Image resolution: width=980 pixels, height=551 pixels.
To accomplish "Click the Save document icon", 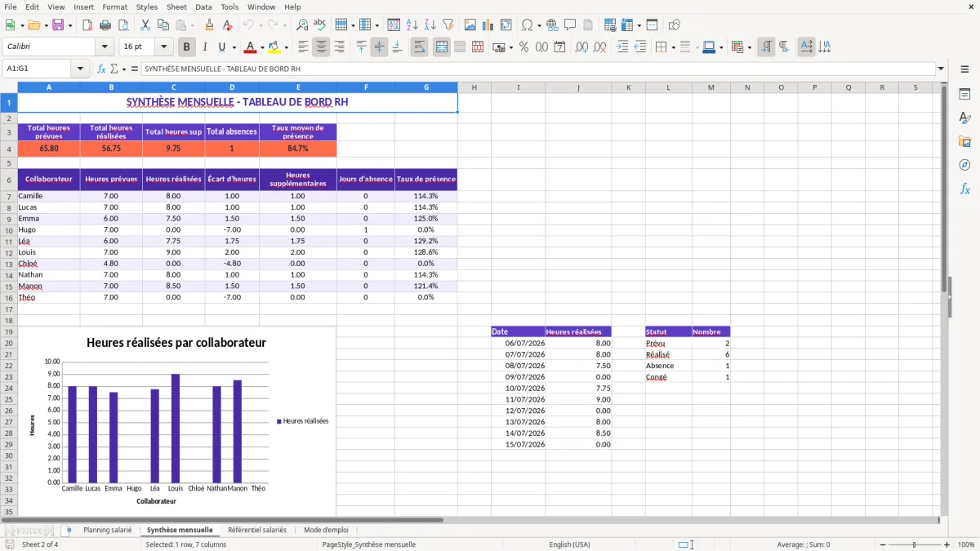I will tap(58, 25).
